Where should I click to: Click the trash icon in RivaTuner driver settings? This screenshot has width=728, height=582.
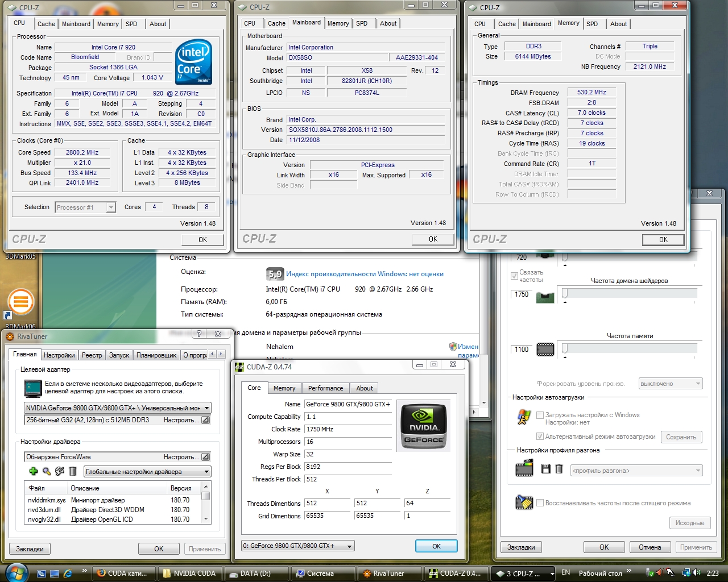[x=73, y=471]
